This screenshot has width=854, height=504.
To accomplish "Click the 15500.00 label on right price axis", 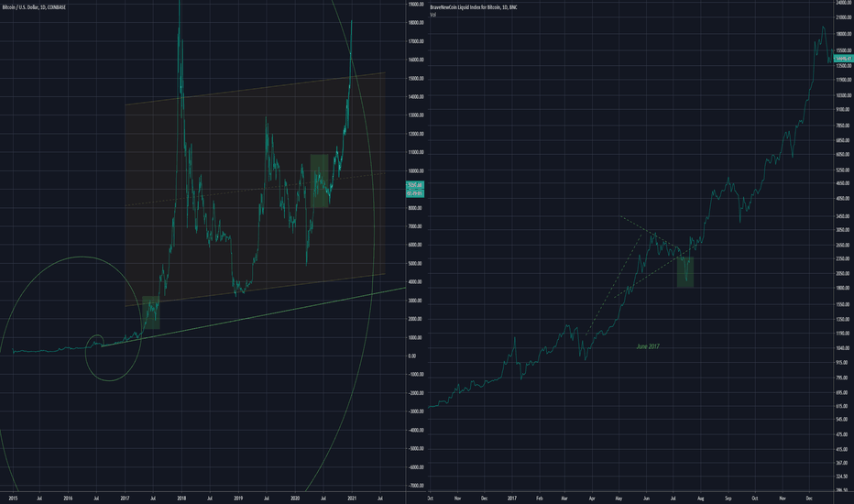I will [844, 50].
